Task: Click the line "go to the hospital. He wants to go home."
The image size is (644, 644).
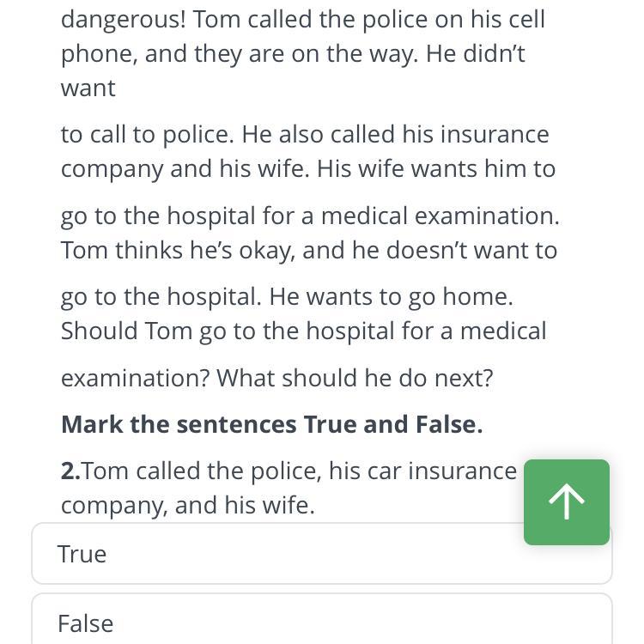Action: tap(287, 296)
